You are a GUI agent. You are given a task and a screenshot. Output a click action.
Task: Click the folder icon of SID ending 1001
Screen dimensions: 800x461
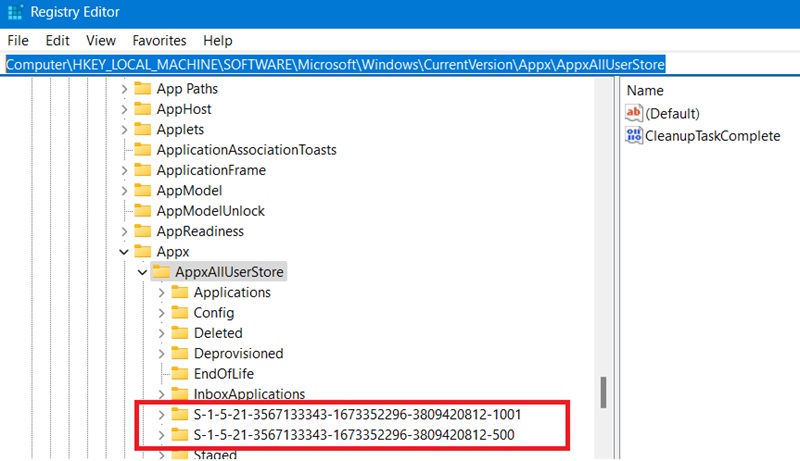pyautogui.click(x=180, y=414)
